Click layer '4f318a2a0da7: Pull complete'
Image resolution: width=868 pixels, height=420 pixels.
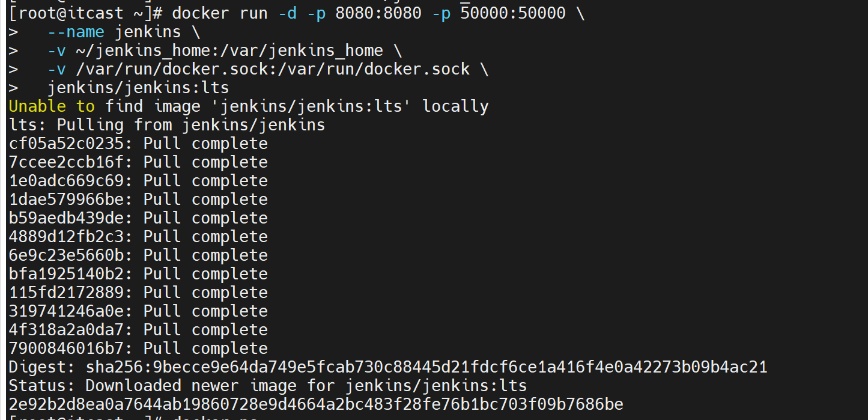click(138, 330)
